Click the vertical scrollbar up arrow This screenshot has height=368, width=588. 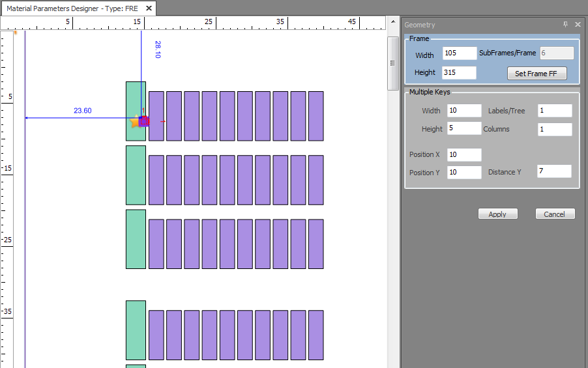(393, 21)
